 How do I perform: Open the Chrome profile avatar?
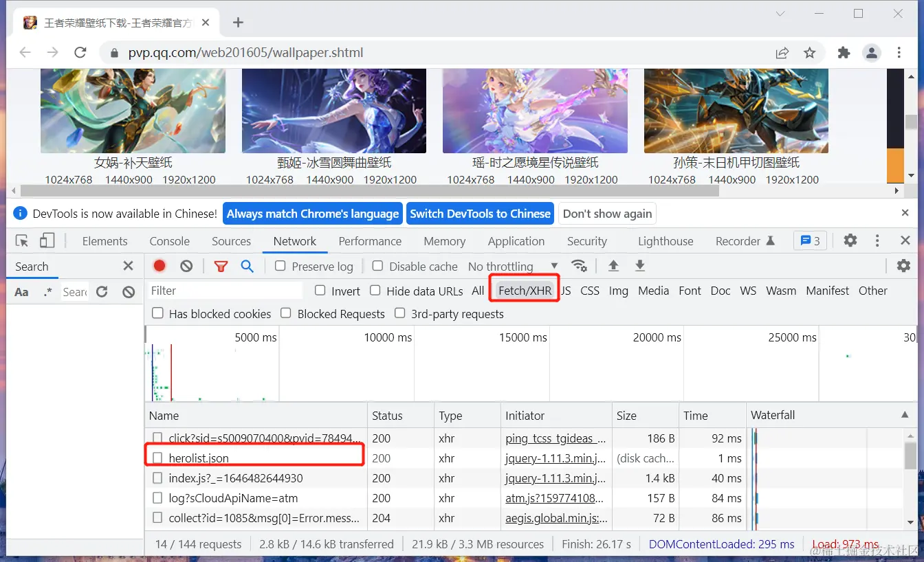871,53
